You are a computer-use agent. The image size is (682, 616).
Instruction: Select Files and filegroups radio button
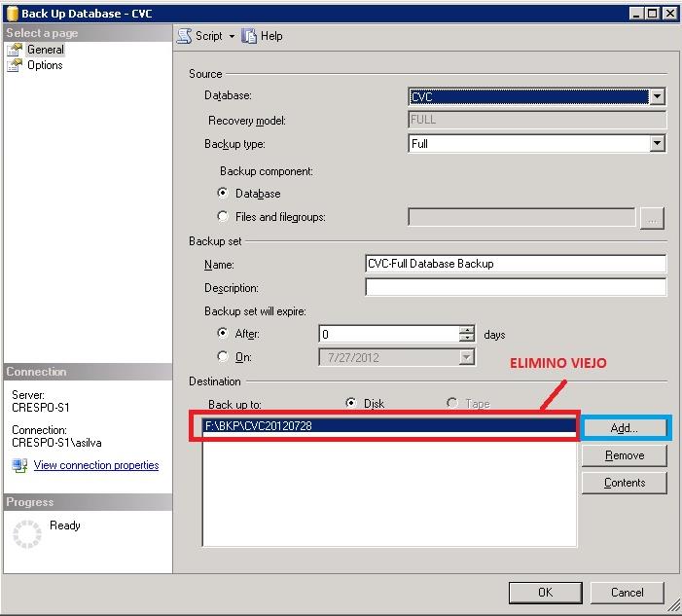223,216
